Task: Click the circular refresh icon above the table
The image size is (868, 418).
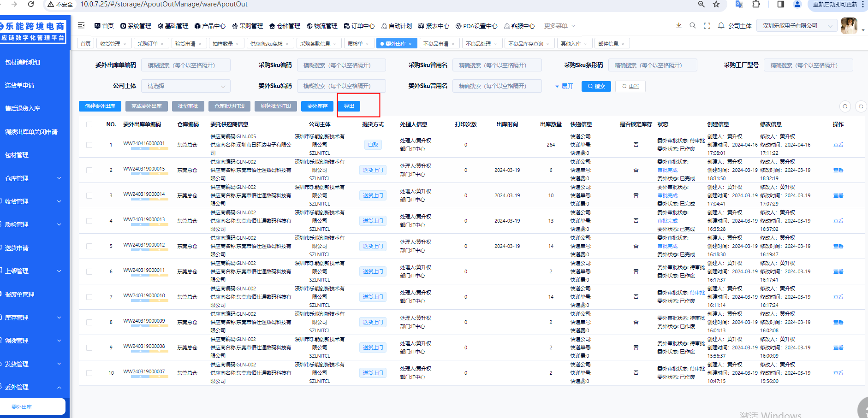Action: pyautogui.click(x=861, y=106)
